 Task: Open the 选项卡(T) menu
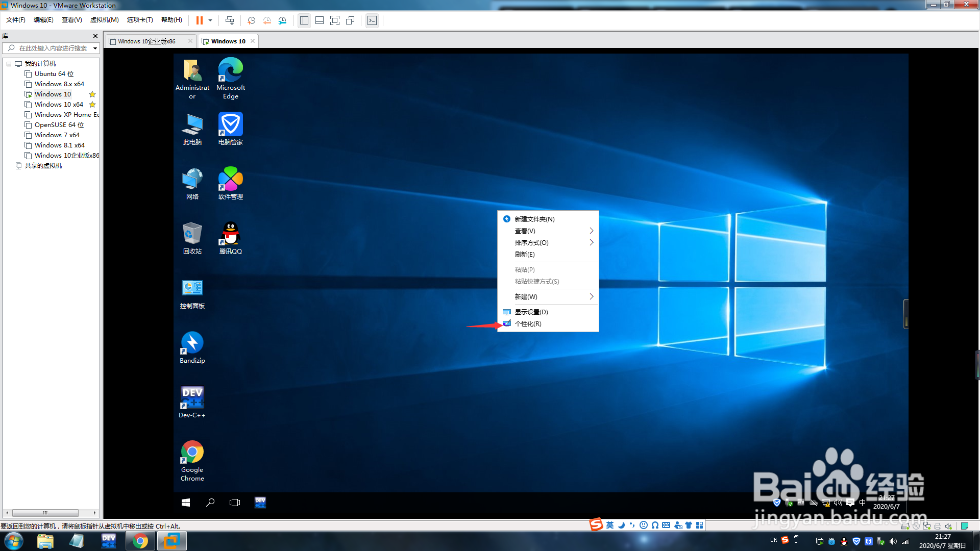click(x=140, y=20)
